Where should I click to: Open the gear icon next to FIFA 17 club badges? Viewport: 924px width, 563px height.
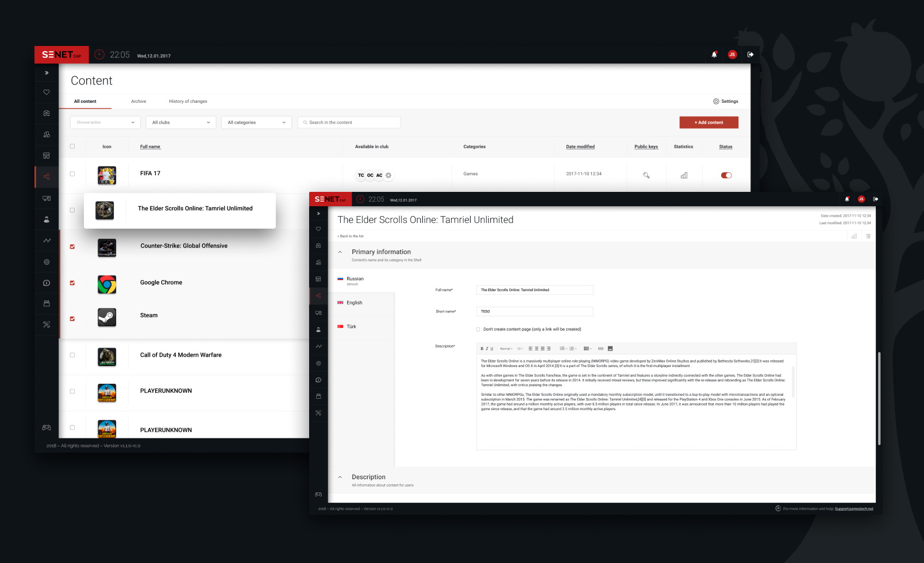[388, 175]
